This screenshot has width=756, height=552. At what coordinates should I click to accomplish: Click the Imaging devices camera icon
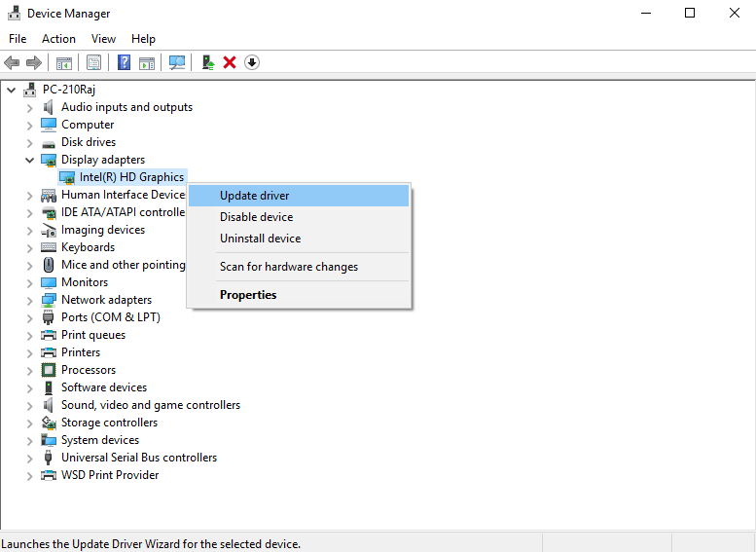pyautogui.click(x=49, y=230)
